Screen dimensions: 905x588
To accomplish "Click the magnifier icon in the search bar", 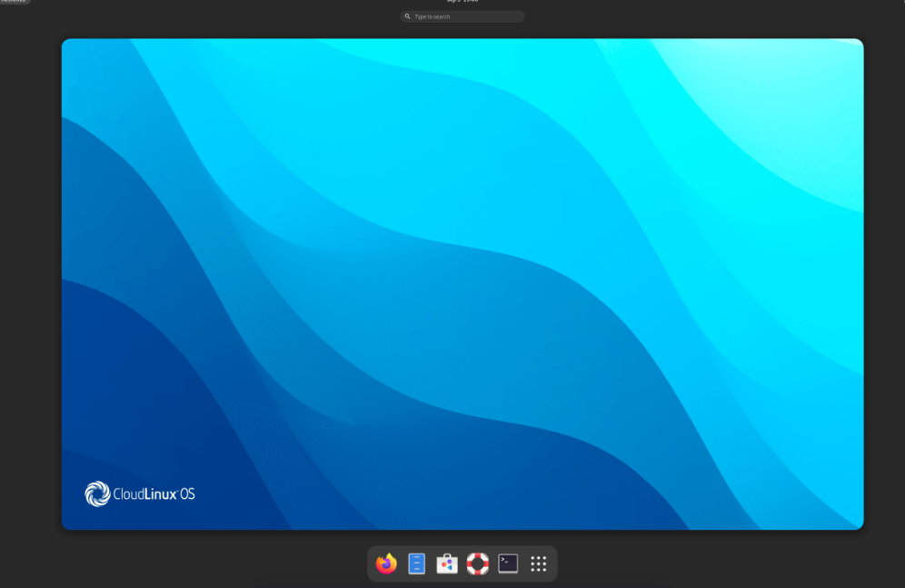I will pos(406,15).
